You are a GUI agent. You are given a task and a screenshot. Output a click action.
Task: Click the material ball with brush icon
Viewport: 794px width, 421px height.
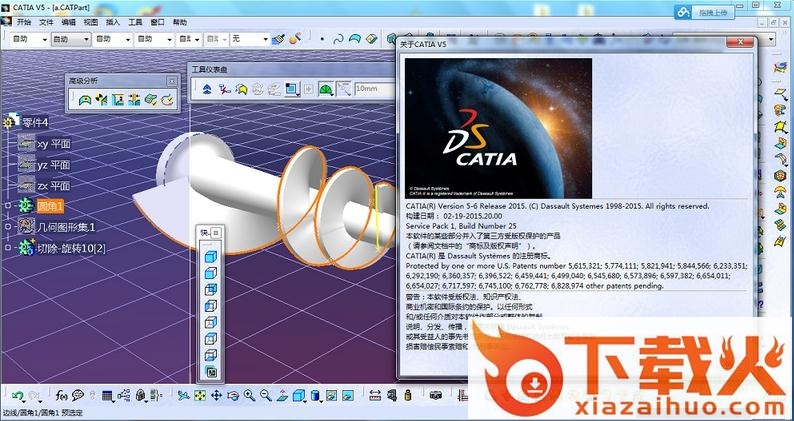pos(296,39)
